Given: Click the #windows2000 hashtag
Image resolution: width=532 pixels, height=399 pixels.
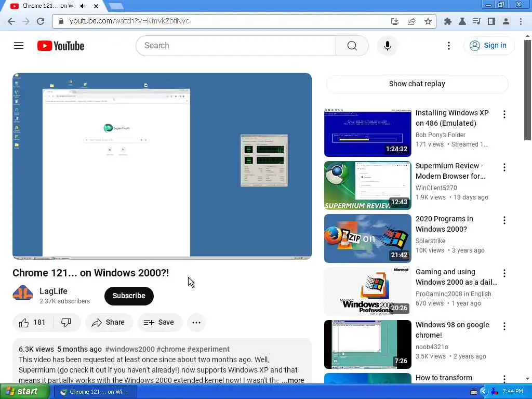Looking at the screenshot, I should (130, 349).
